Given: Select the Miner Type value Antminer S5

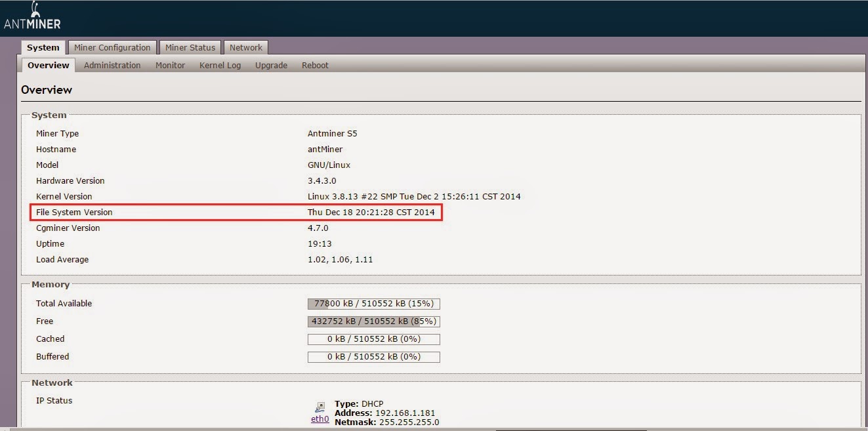Looking at the screenshot, I should 333,133.
